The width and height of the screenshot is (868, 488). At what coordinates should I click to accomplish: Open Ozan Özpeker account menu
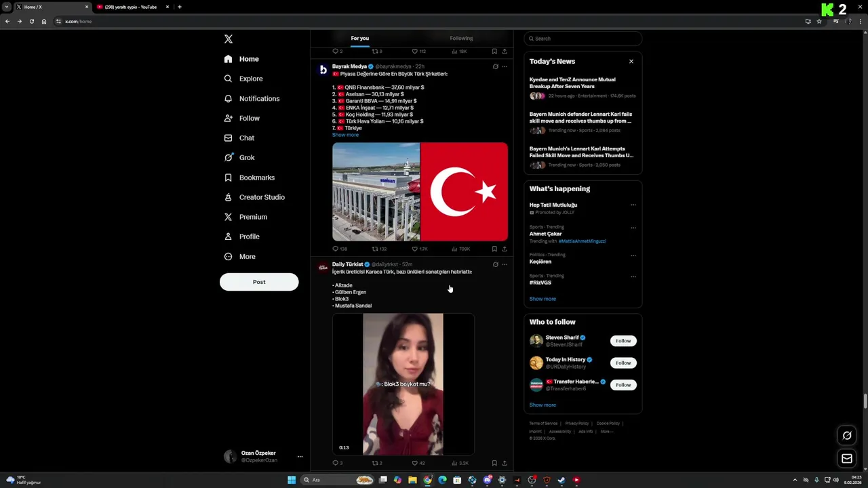point(263,456)
